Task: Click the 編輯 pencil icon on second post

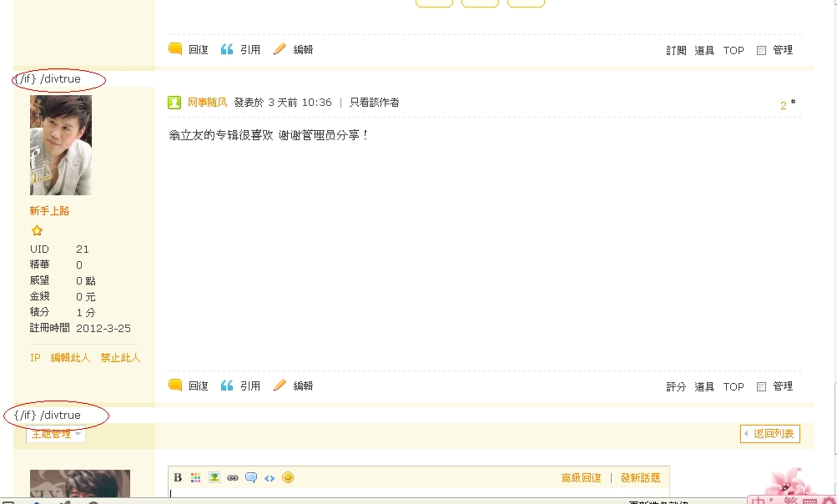Action: tap(280, 386)
